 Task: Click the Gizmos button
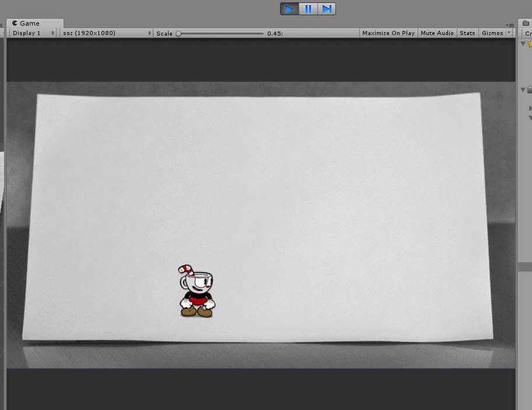pos(492,33)
